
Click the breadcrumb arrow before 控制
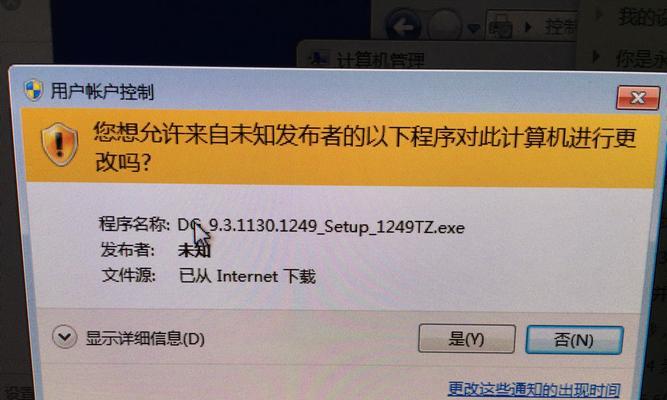[528, 27]
